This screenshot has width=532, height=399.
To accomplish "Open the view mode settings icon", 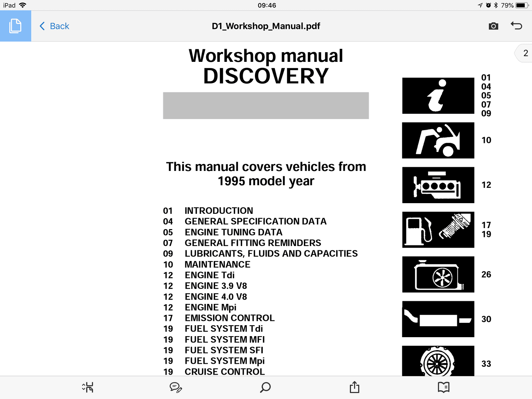I will point(88,387).
